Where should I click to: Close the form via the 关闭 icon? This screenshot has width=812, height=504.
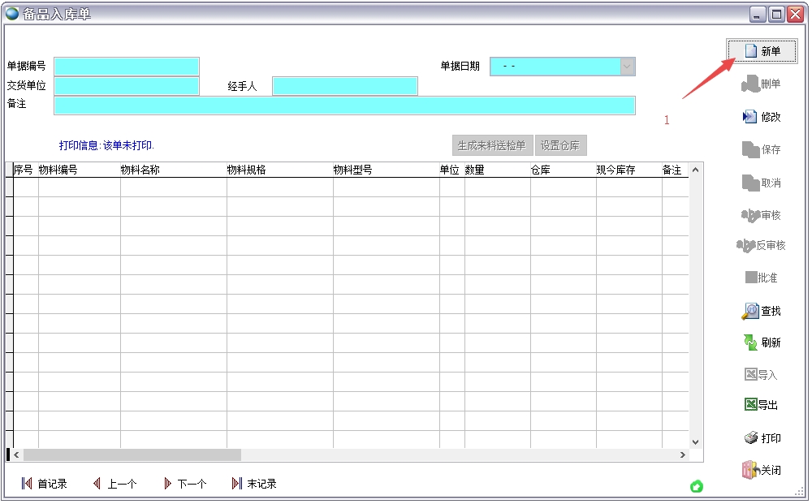762,469
